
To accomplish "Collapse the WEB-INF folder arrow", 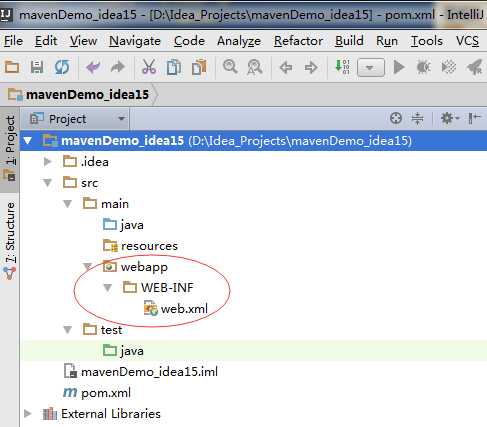I will (x=107, y=288).
